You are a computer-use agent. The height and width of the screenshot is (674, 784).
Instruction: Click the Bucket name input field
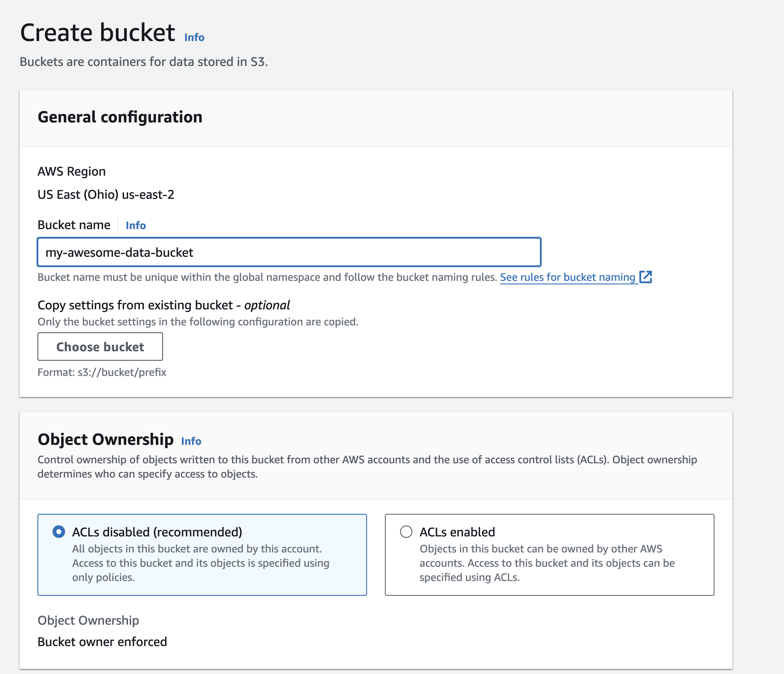point(289,252)
